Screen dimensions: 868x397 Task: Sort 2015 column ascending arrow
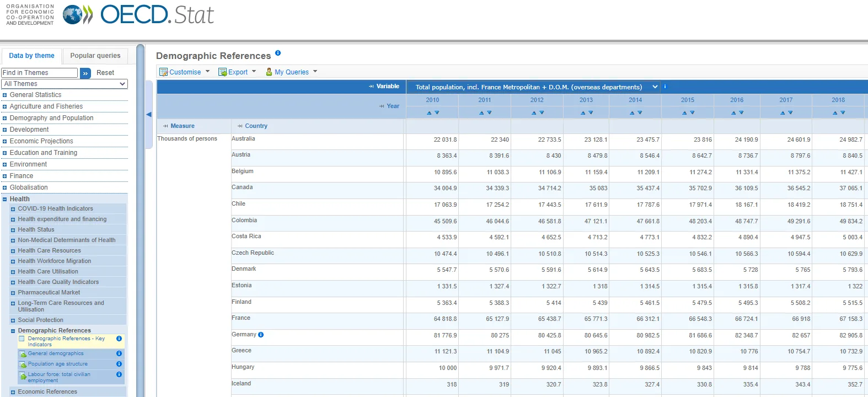tap(684, 113)
